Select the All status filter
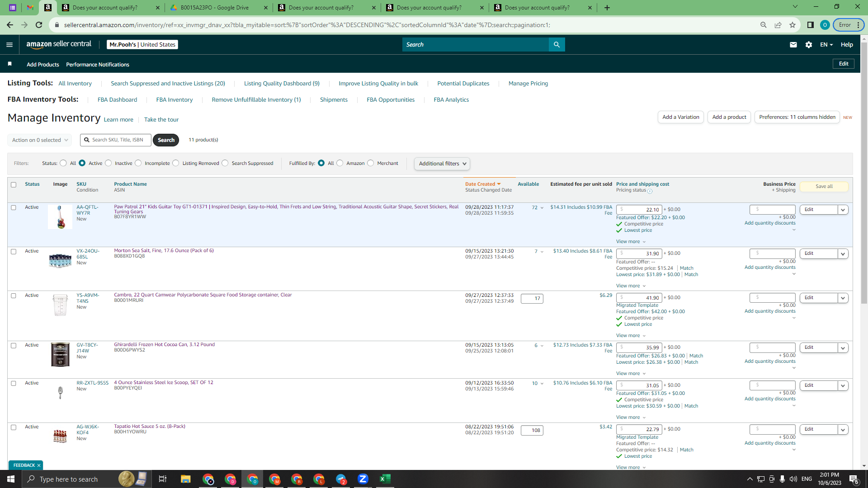 point(63,163)
